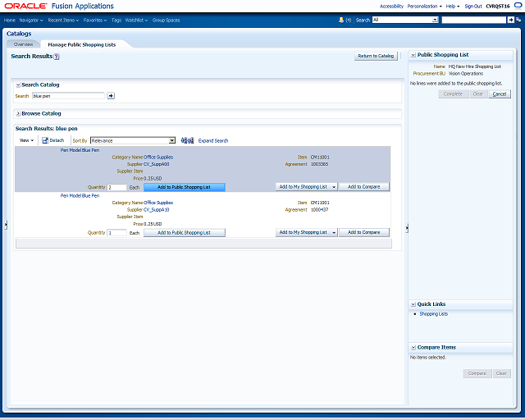Click the Search Results help icon

(57, 57)
